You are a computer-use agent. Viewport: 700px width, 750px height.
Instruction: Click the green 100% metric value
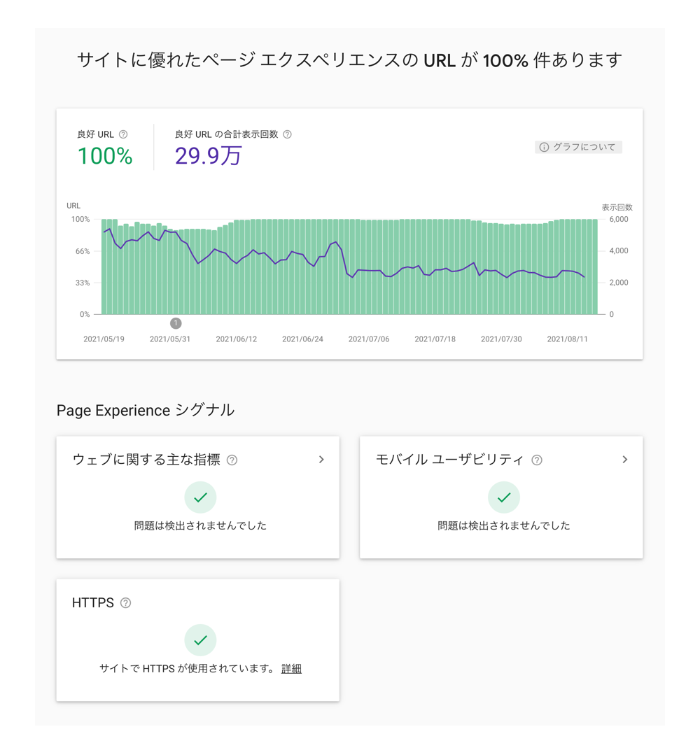coord(104,157)
